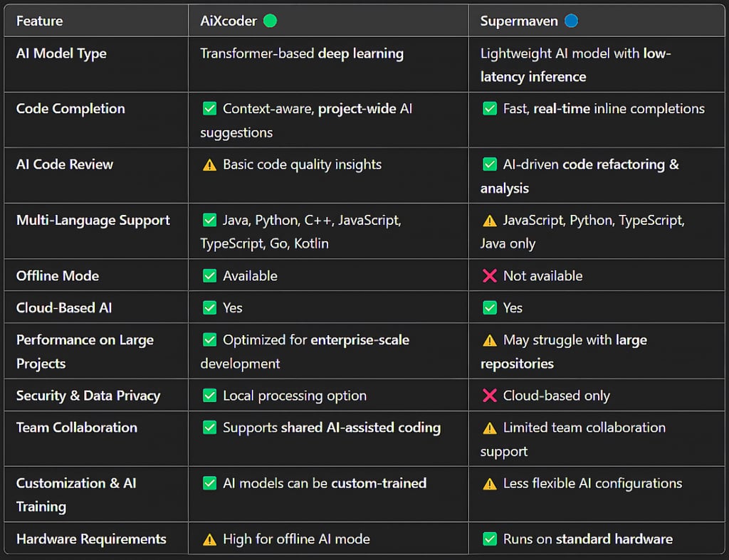Click the 'Offline Mode' row label
The height and width of the screenshot is (560, 729).
tap(58, 276)
